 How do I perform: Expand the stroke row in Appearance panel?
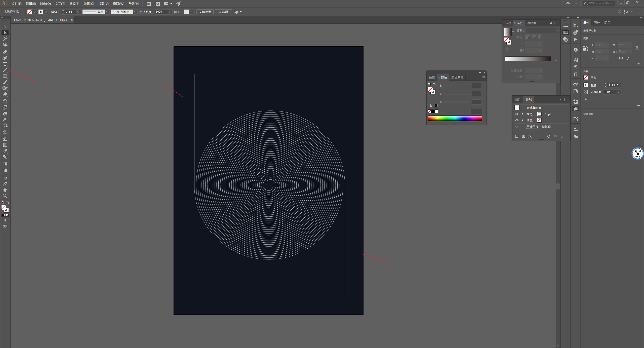click(522, 114)
